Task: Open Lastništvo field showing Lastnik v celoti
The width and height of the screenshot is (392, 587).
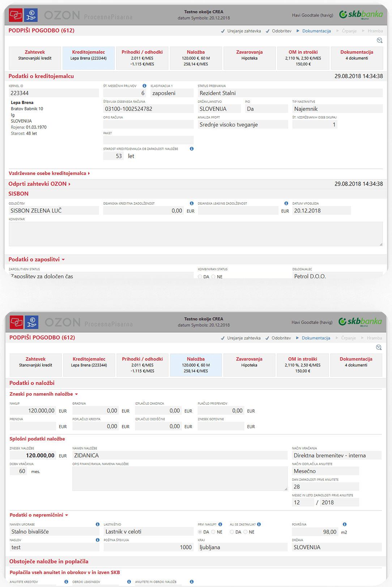Action: click(149, 531)
